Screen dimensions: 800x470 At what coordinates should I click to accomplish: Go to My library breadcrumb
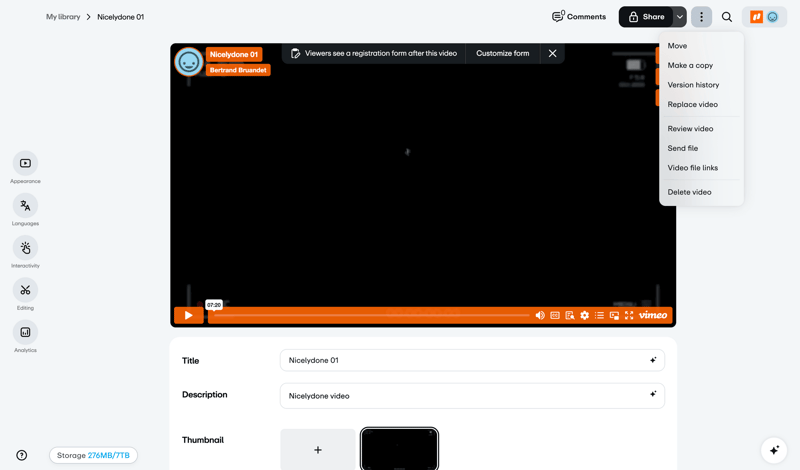[63, 17]
